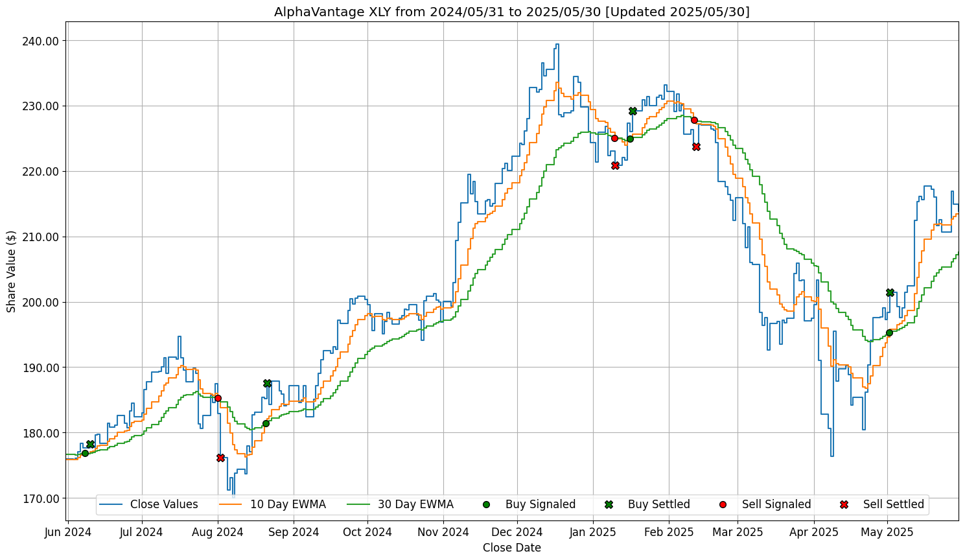Image resolution: width=965 pixels, height=560 pixels.
Task: Click the 170.00 y-axis tick label
Action: pos(40,498)
